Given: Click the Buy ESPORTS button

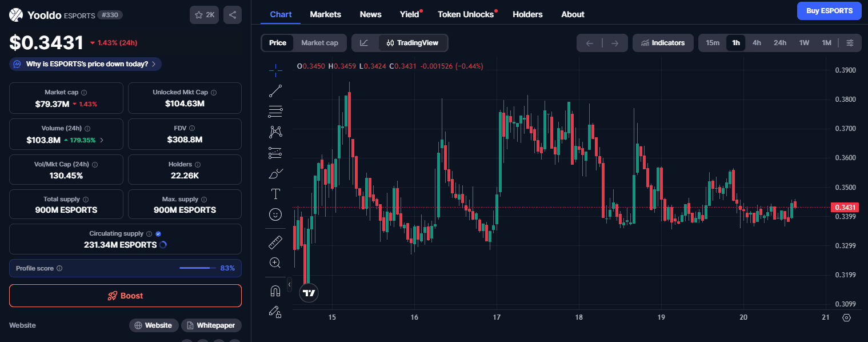Looking at the screenshot, I should pyautogui.click(x=829, y=11).
